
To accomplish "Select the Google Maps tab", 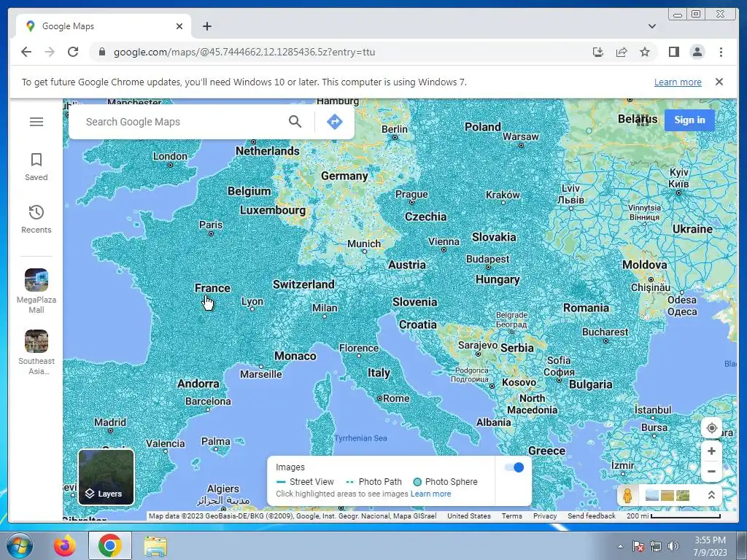I will coord(104,26).
